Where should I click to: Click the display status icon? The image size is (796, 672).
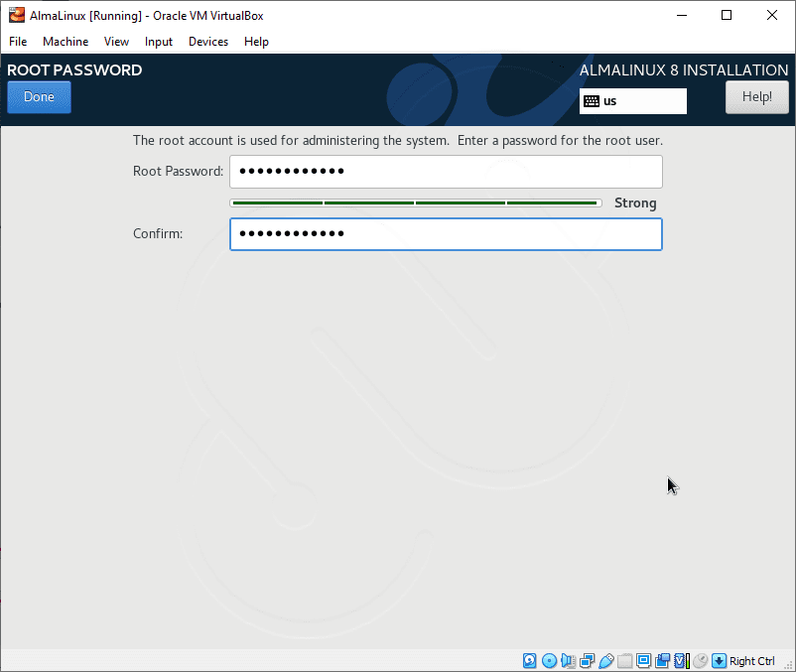[644, 660]
